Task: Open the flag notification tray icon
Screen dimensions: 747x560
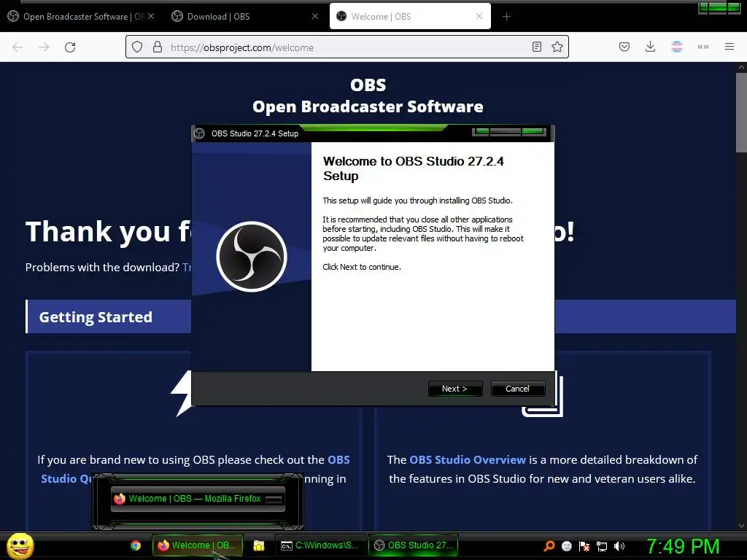Action: pyautogui.click(x=584, y=546)
